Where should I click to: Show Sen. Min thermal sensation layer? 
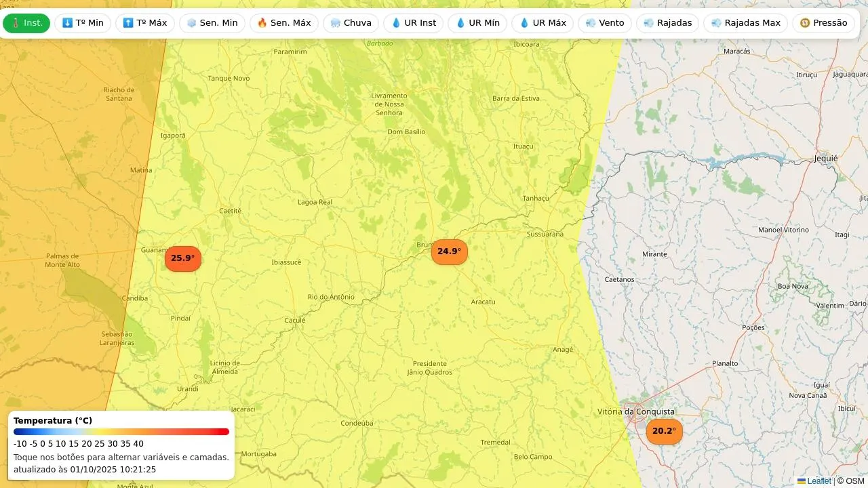[212, 23]
